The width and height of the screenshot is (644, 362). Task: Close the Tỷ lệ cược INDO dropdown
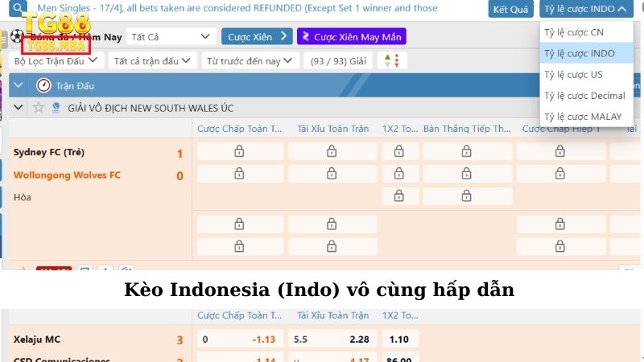point(586,9)
